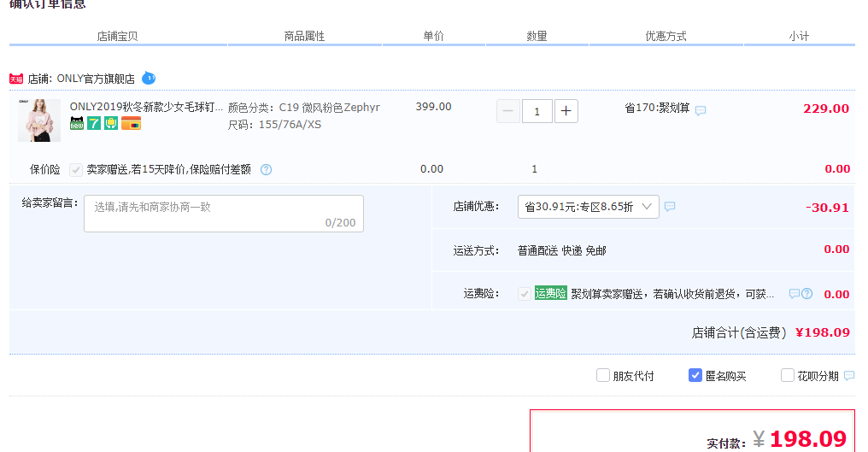Open the ONLY2019秋冬新款 product title link
Screen dimensions: 868x452
click(x=146, y=107)
